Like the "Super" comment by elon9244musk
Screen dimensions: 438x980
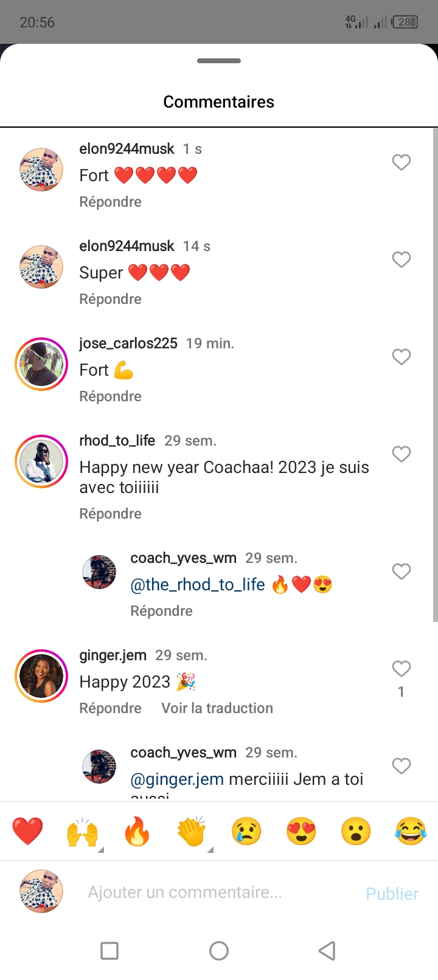click(401, 260)
